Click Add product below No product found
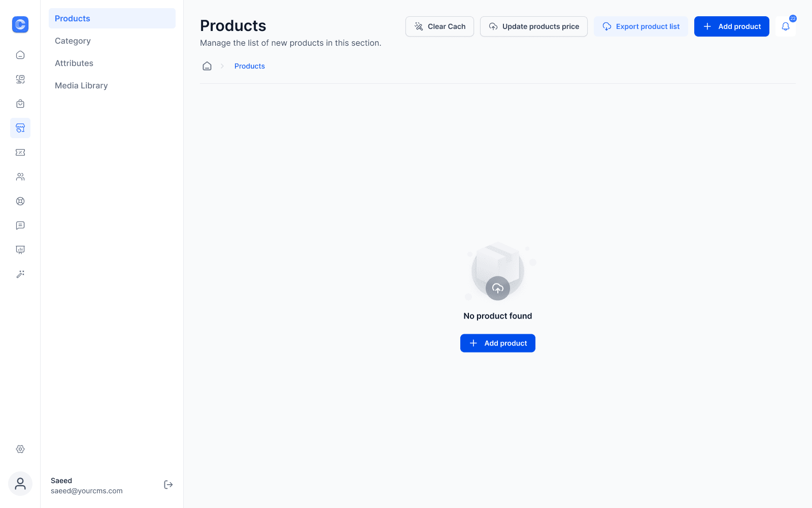 (x=498, y=343)
